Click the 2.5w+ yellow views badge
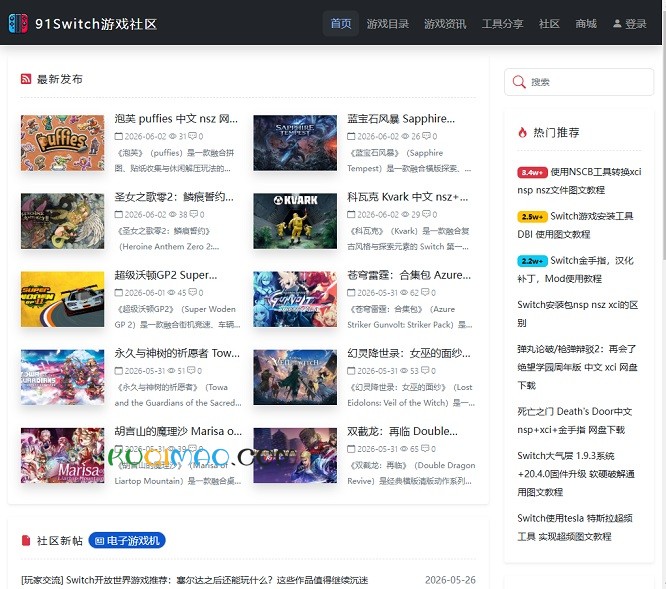The width and height of the screenshot is (666, 589). [532, 216]
